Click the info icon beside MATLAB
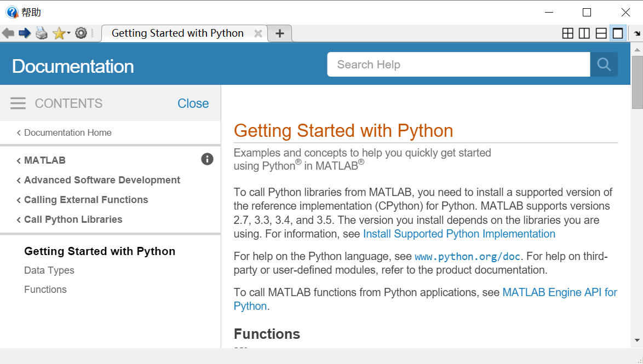The height and width of the screenshot is (364, 643). click(x=207, y=159)
